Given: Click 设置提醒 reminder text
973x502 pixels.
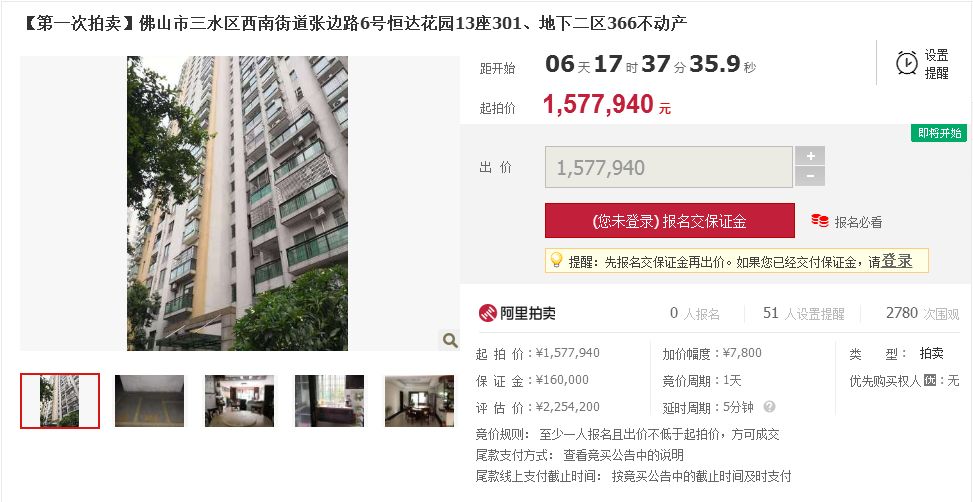Looking at the screenshot, I should pyautogui.click(x=936, y=64).
